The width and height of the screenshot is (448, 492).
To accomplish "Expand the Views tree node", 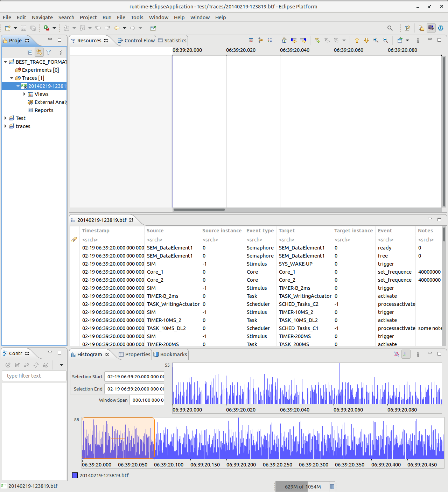I will click(24, 94).
